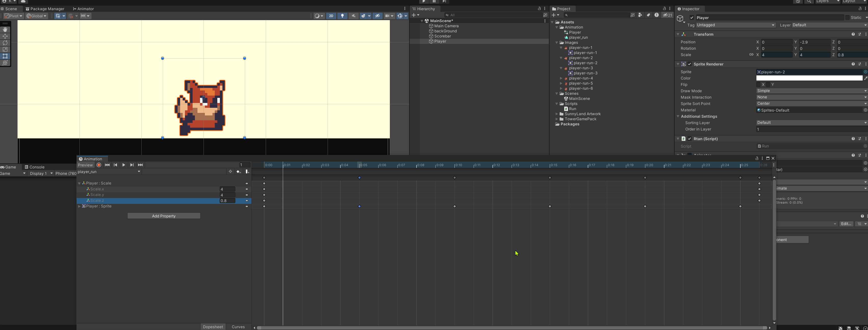
Task: Click the Scale.z value field in Animation
Action: tap(228, 201)
